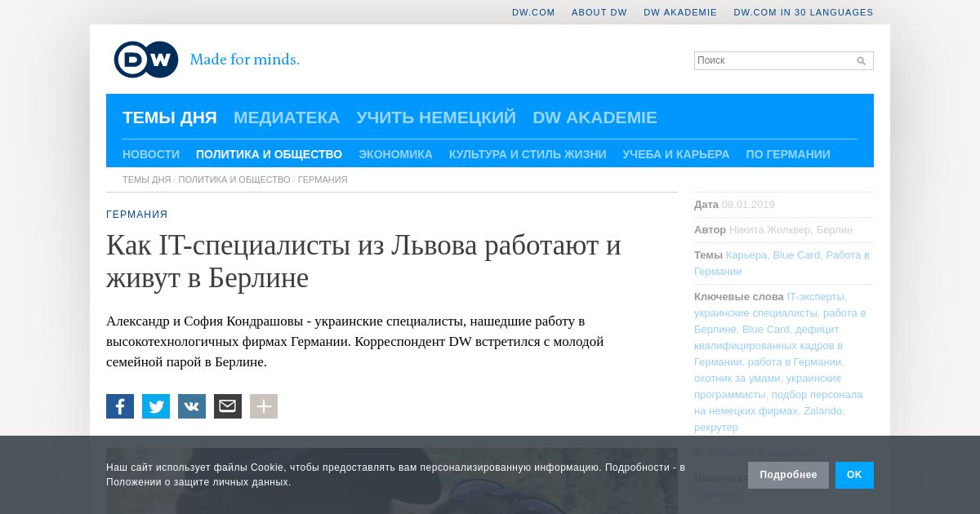Click Подробнее cookie button
Image resolution: width=980 pixels, height=514 pixels.
788,475
